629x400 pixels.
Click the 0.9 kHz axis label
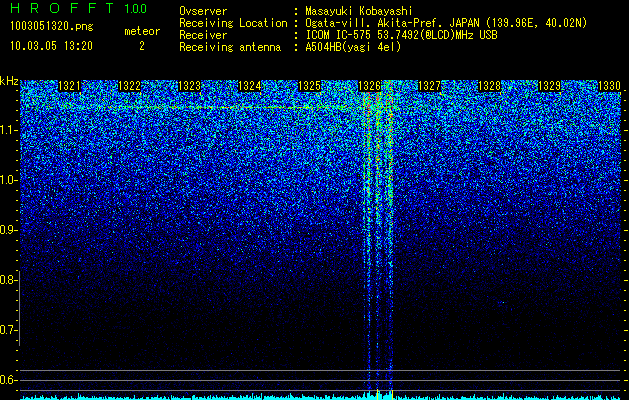7,230
